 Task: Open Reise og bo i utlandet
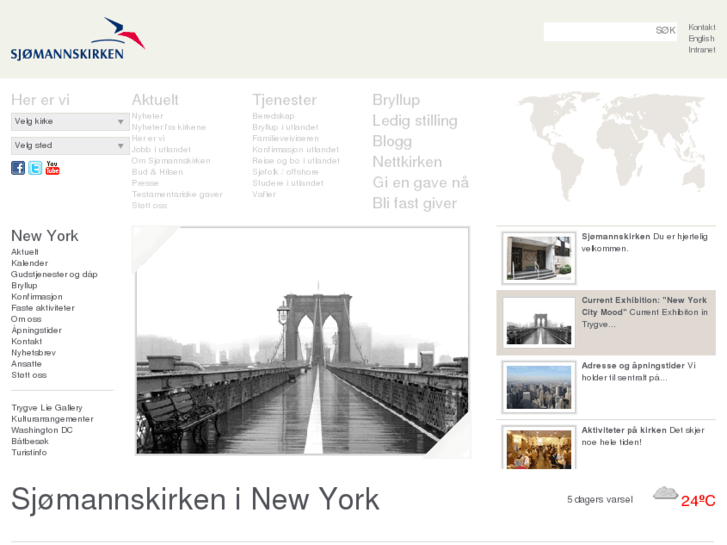(296, 160)
